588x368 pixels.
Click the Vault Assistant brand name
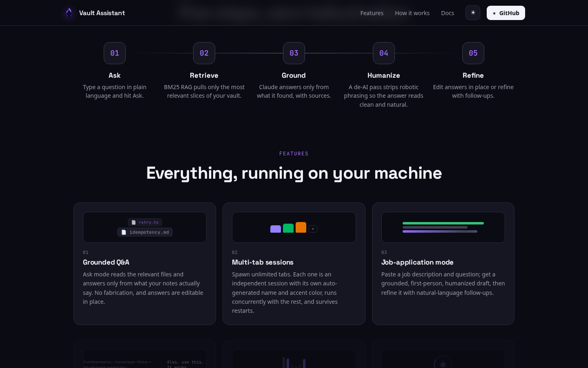point(102,13)
